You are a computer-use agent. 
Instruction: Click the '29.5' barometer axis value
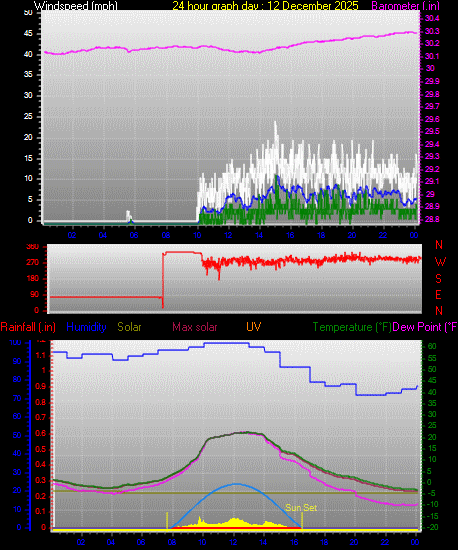click(x=432, y=131)
